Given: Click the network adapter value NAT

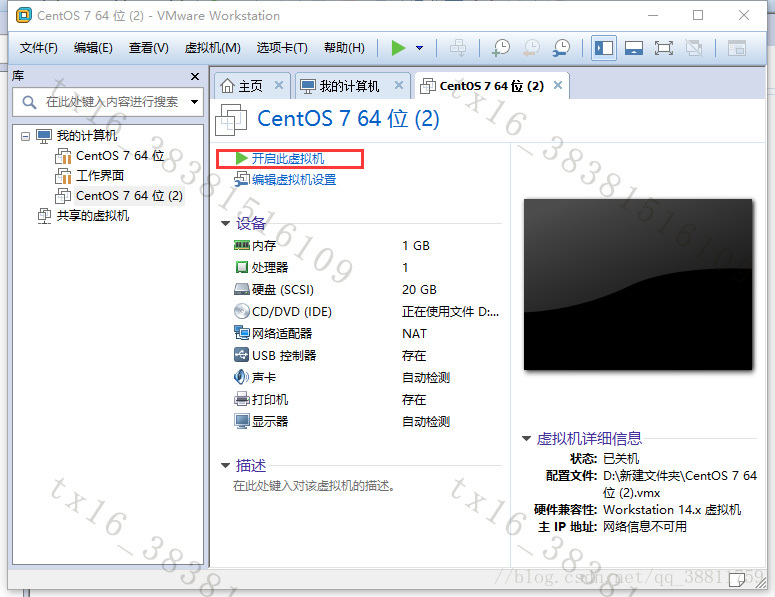Looking at the screenshot, I should click(414, 334).
